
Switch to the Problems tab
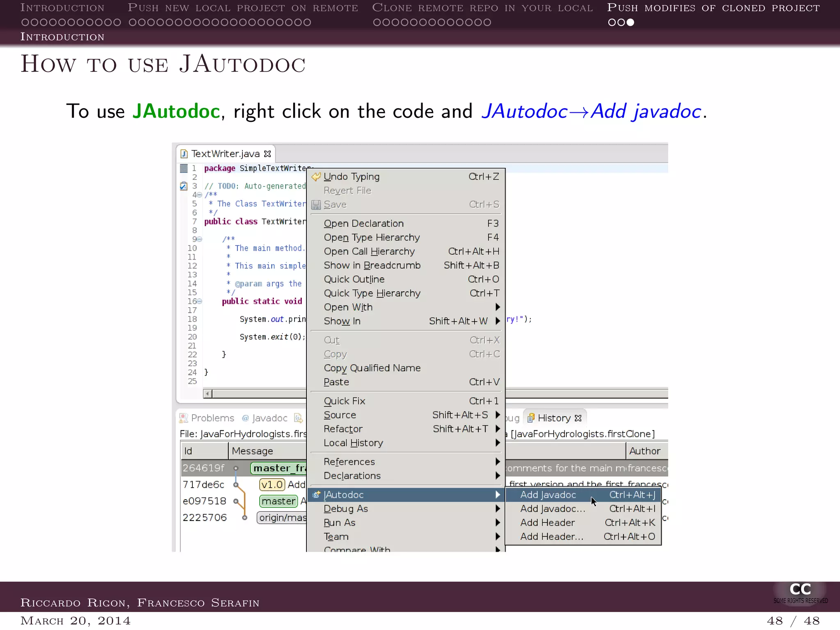pyautogui.click(x=207, y=418)
